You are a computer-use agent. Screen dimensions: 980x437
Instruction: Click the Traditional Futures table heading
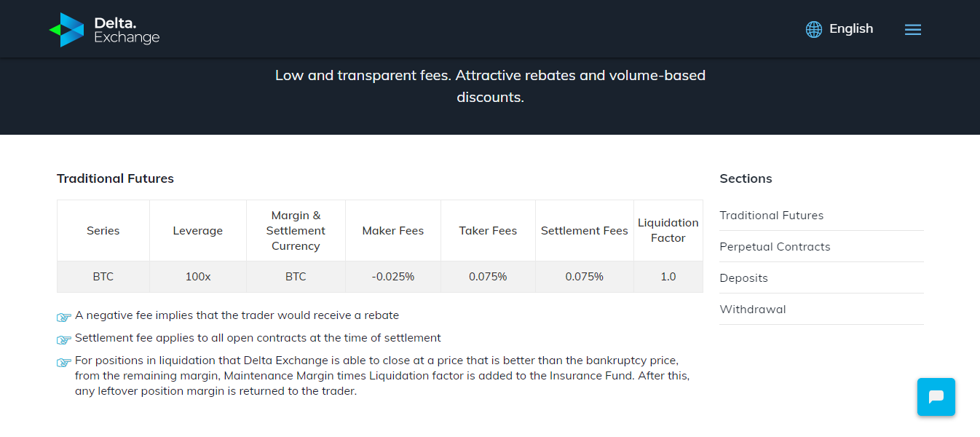click(x=115, y=178)
